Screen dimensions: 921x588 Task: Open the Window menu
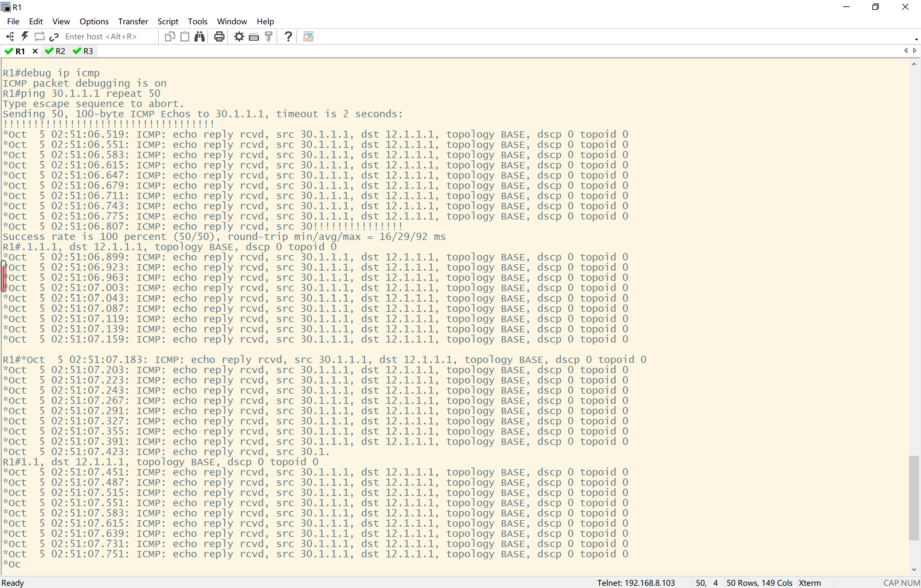point(232,21)
